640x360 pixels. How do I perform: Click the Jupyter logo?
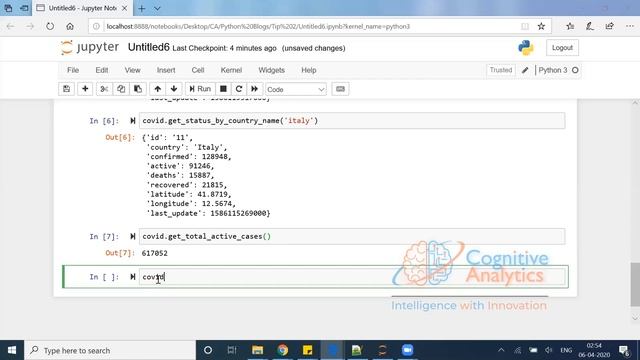coord(89,48)
